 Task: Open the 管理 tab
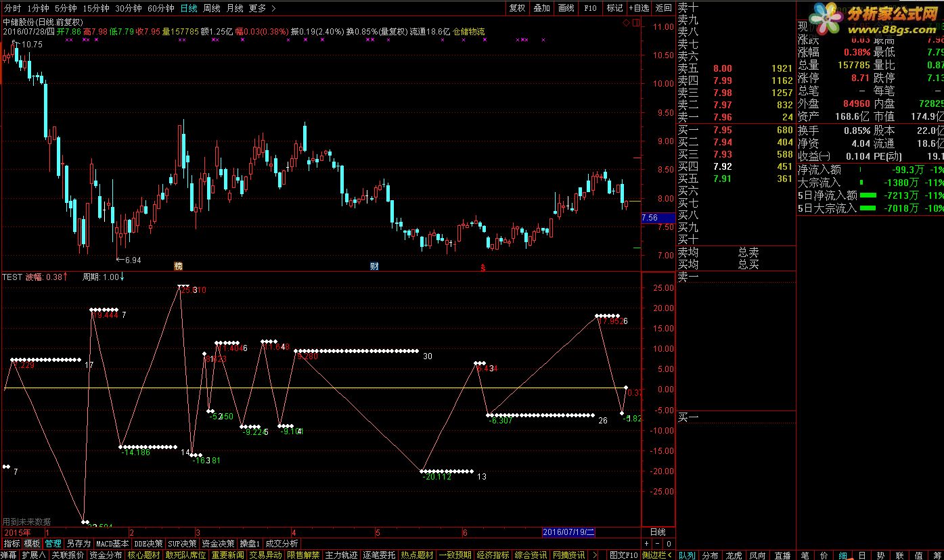pyautogui.click(x=53, y=543)
